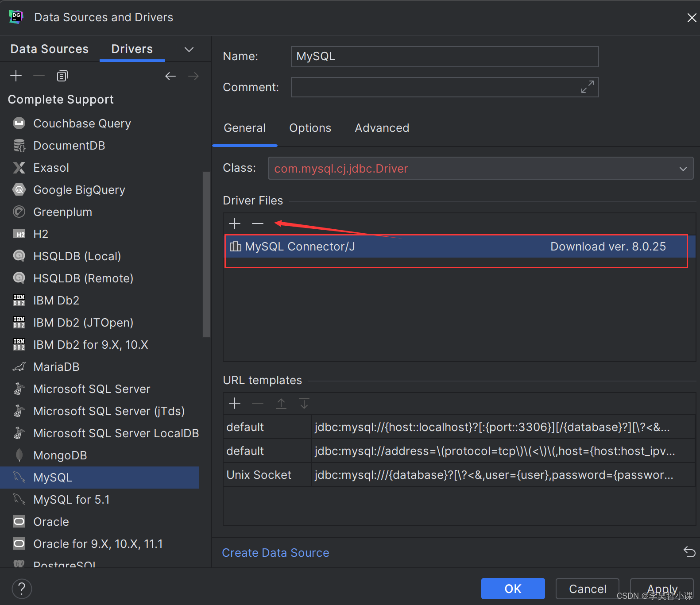Select Microsoft SQL Server driver

point(99,389)
